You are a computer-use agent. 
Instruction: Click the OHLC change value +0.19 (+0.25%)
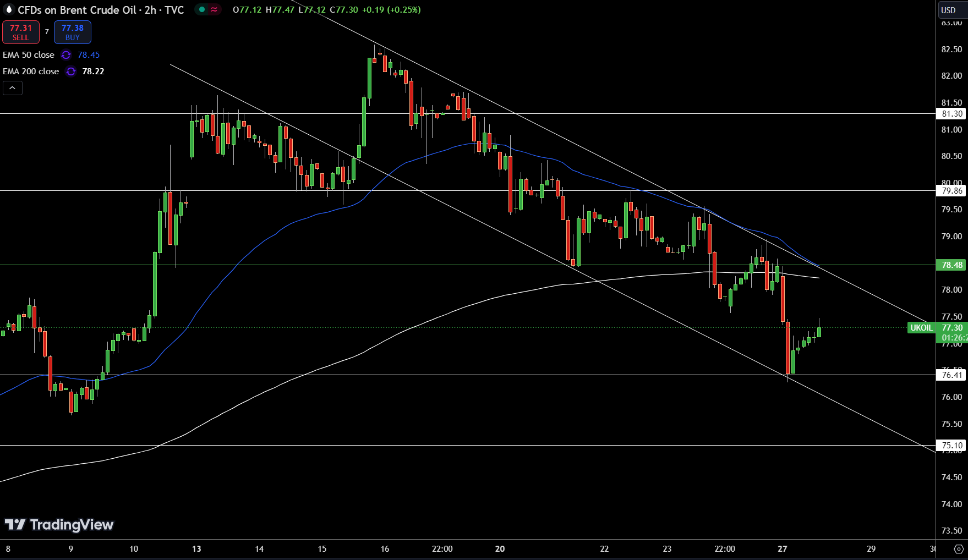(x=391, y=10)
